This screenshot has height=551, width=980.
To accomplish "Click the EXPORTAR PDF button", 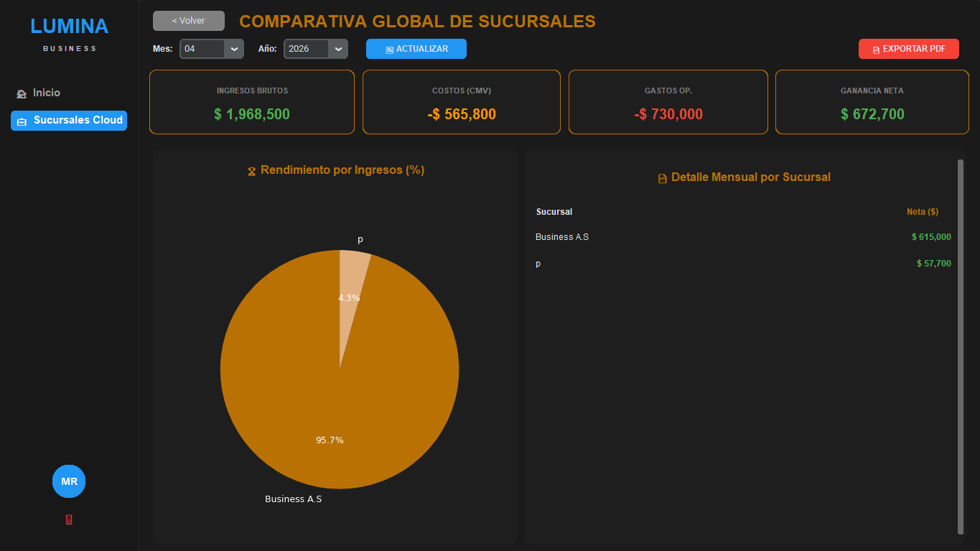I will [x=908, y=49].
